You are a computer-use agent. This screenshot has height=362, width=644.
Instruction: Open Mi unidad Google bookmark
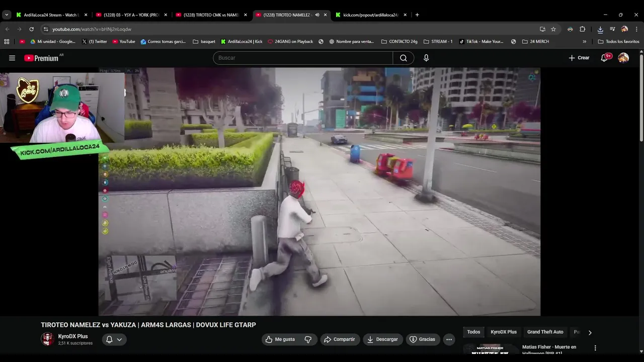[x=53, y=42]
